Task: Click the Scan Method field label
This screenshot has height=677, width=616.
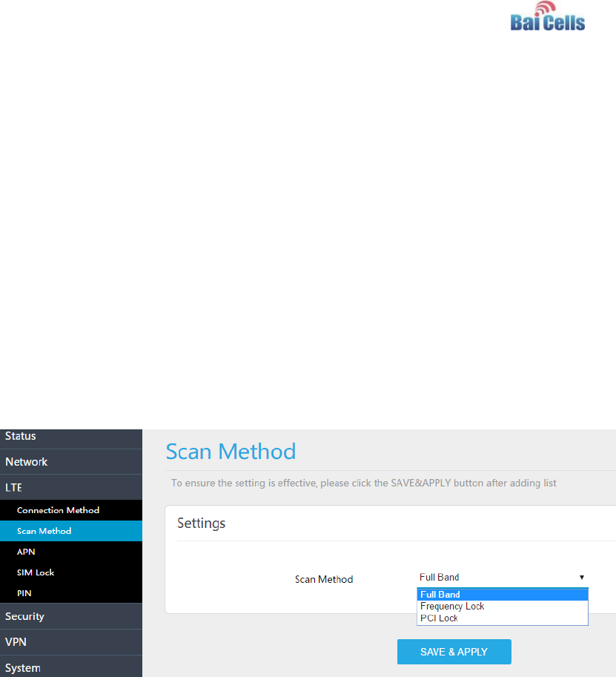Action: 324,579
